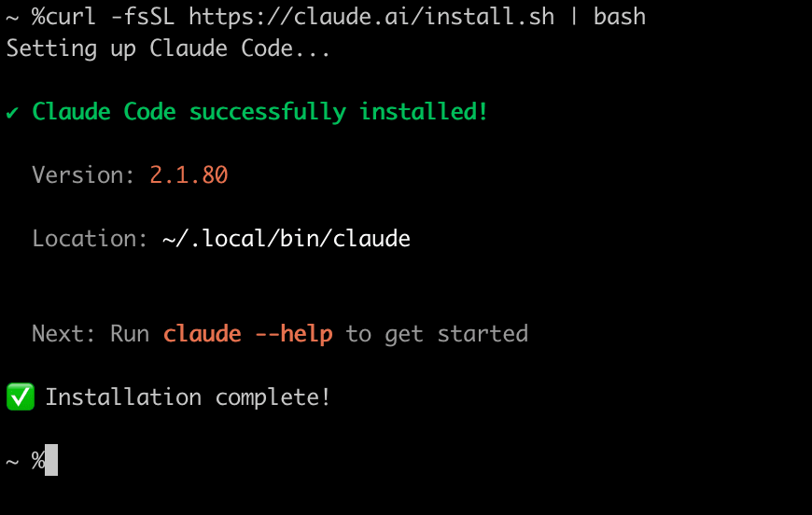Click the green checkmark before Claude Code
Viewport: 812px width, 515px height.
click(x=12, y=113)
